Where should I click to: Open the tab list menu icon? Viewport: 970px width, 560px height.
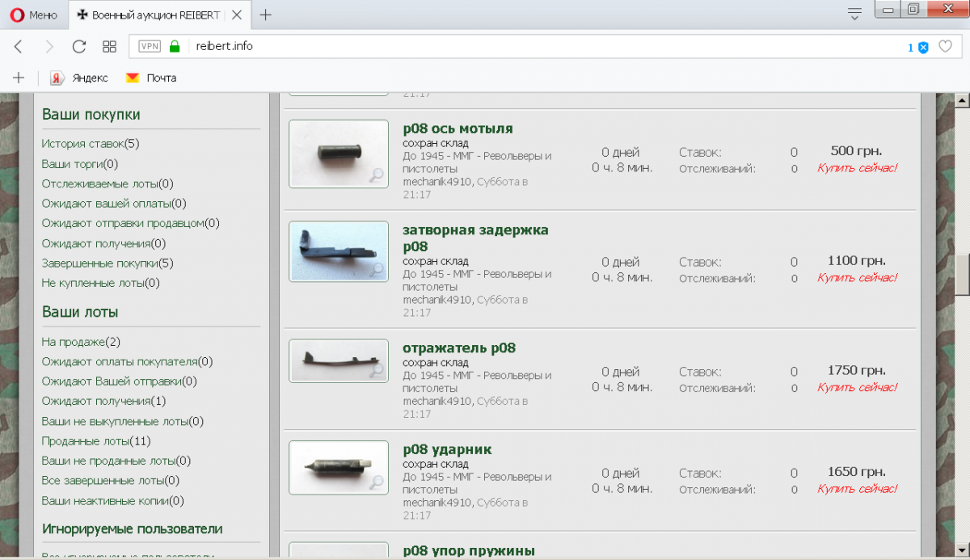tap(854, 13)
